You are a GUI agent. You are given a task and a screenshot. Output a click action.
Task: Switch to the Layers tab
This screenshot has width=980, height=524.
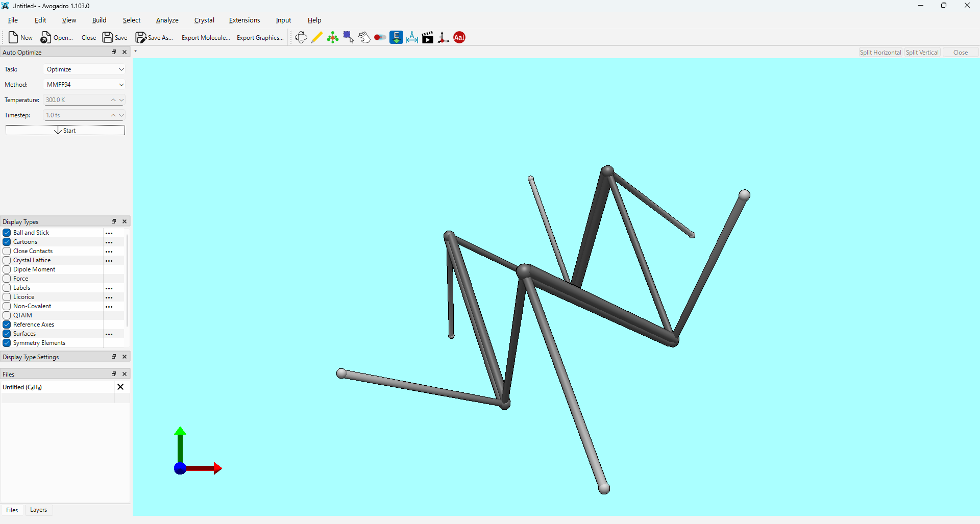coord(38,510)
